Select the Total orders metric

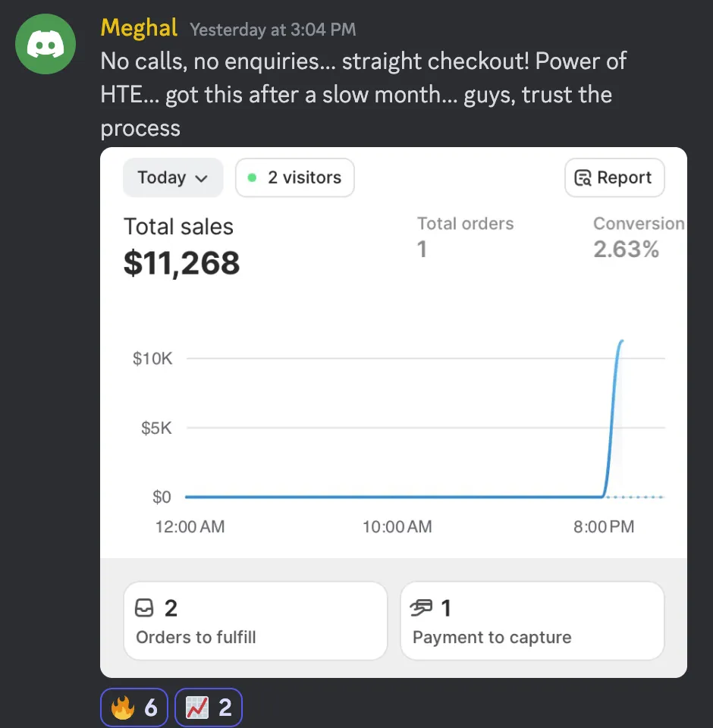(466, 237)
